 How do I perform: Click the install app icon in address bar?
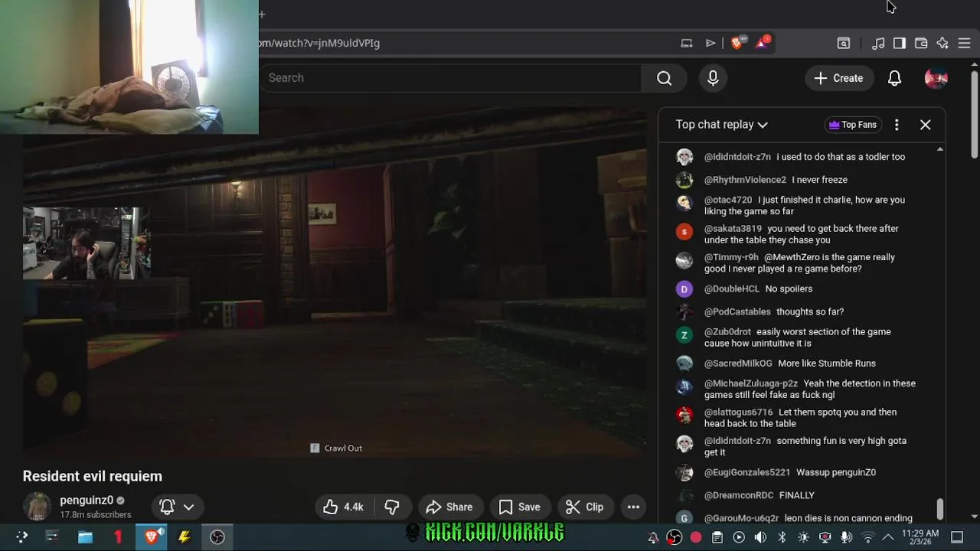687,43
